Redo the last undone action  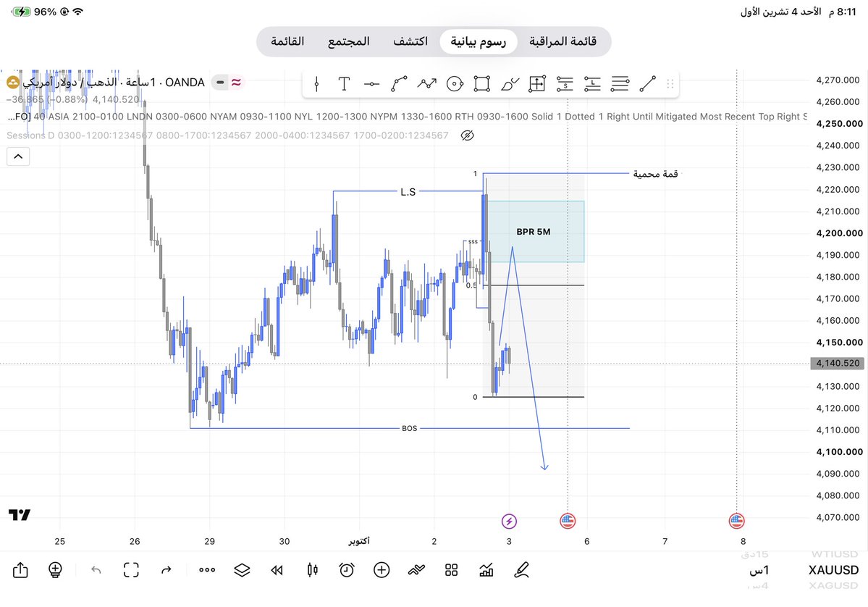click(166, 570)
